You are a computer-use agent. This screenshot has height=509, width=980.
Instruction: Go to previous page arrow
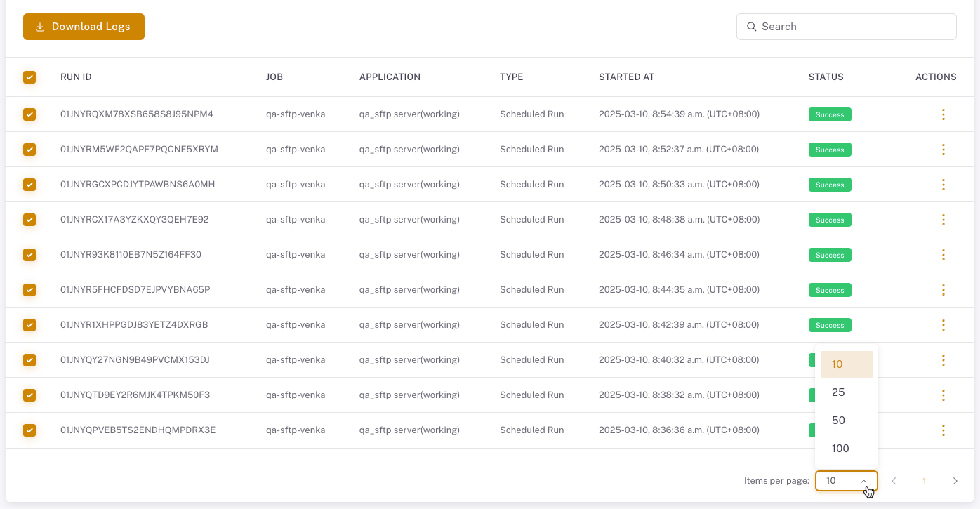coord(894,481)
